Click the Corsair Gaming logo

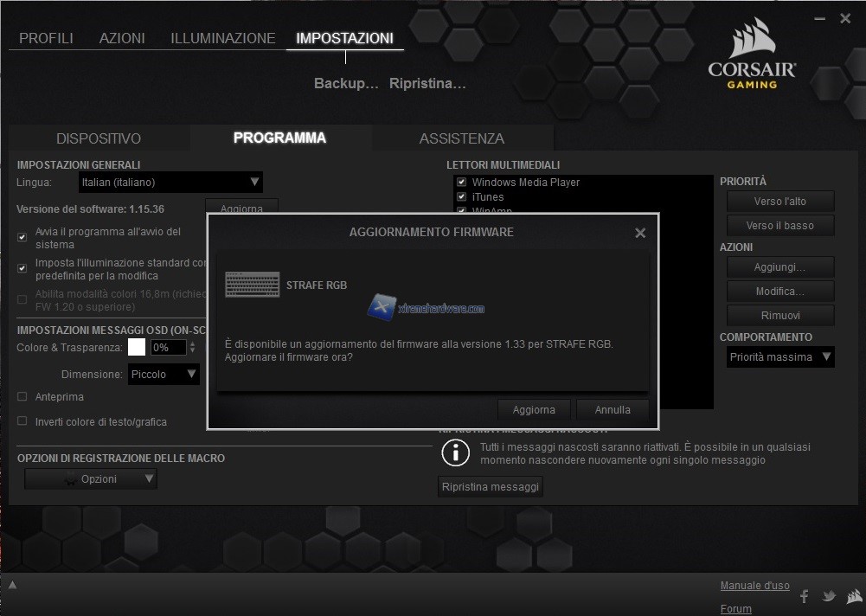752,52
